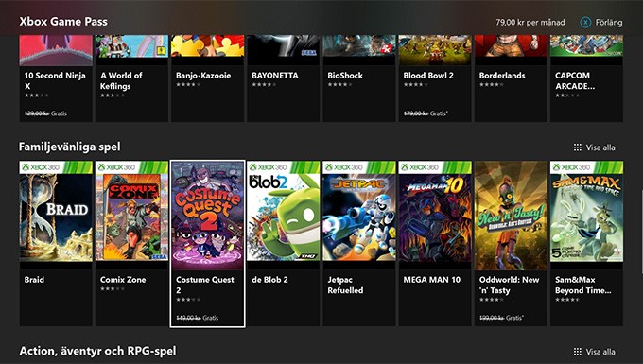Open the Borderlands tile
Image resolution: width=643 pixels, height=364 pixels.
(511, 78)
